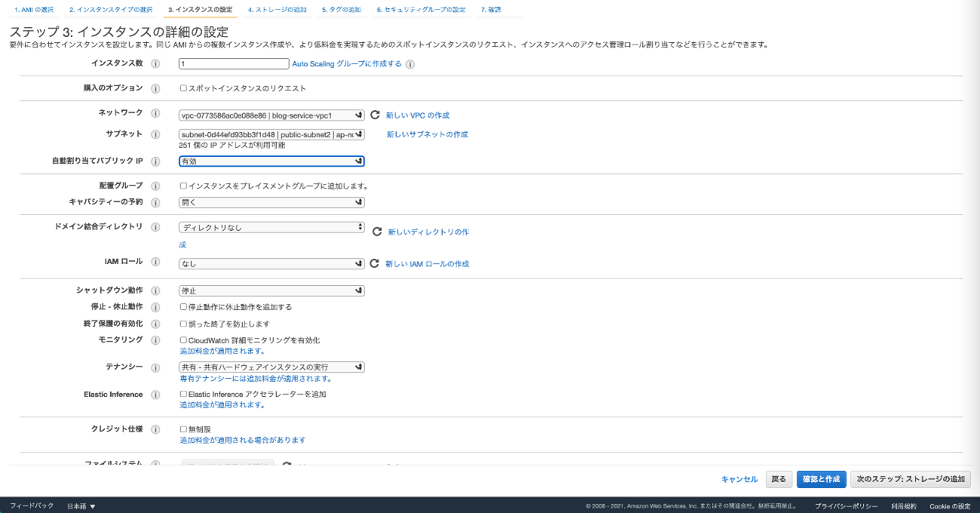Click 新しい VPC の作成 link

(x=417, y=115)
